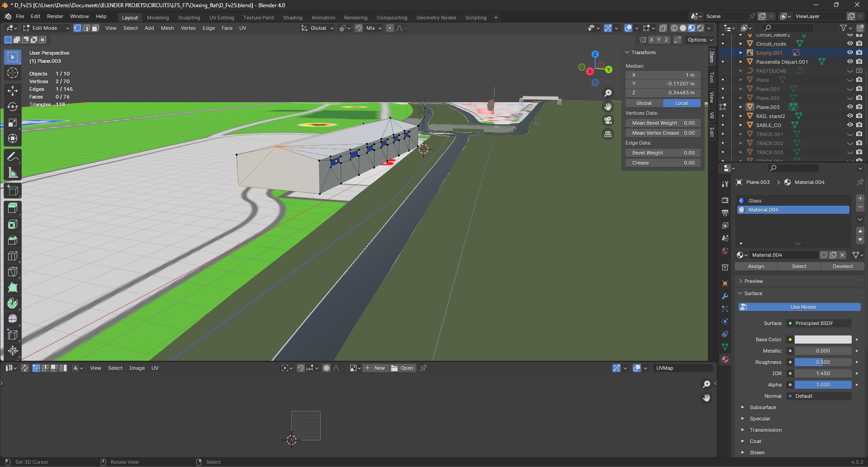
Task: Choose the Edge Slide tool
Action: [x=13, y=335]
